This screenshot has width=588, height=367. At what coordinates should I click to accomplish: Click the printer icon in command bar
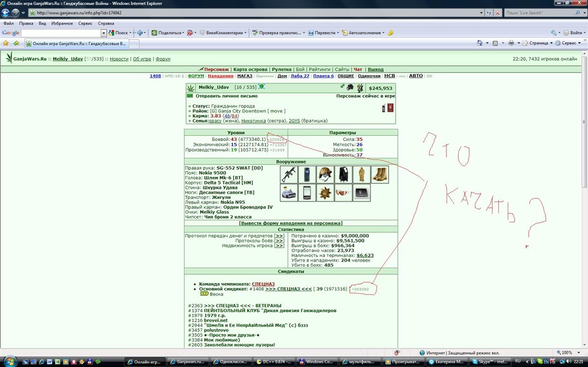click(511, 43)
